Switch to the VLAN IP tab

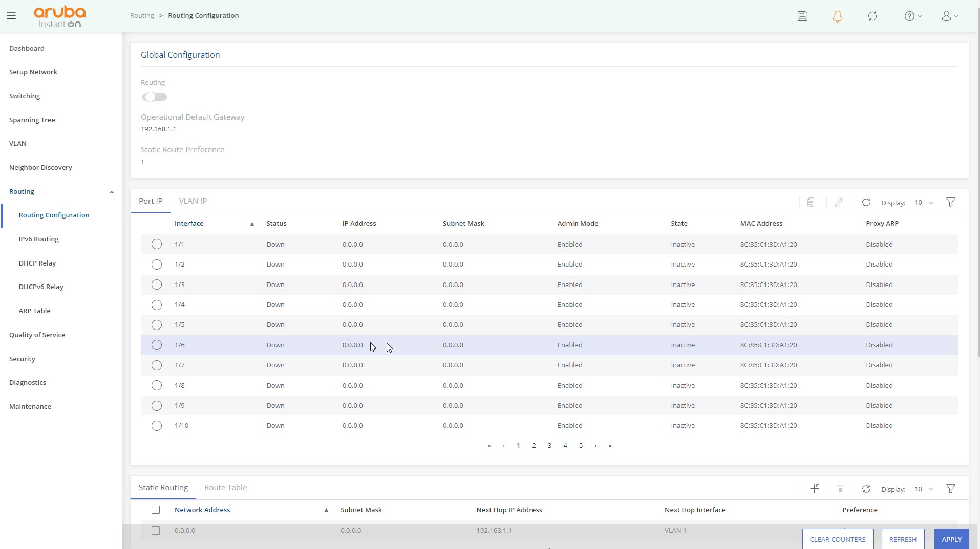(193, 201)
